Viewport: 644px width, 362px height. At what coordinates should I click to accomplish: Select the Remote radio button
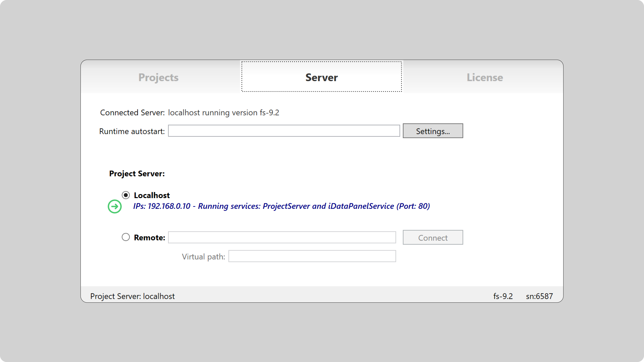tap(126, 237)
